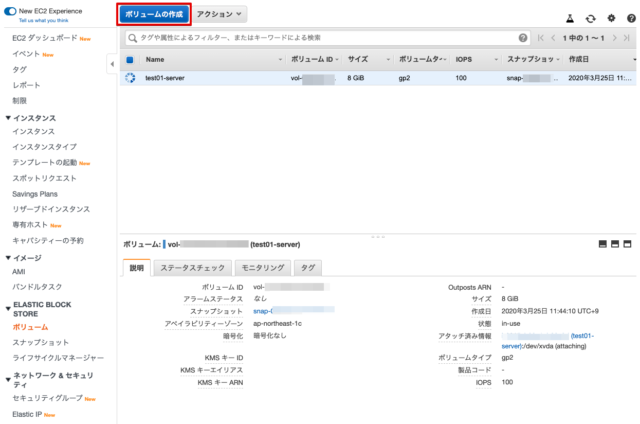Collapse the ネットワーク & セキュリティ section
The height and width of the screenshot is (424, 640).
pos(8,380)
